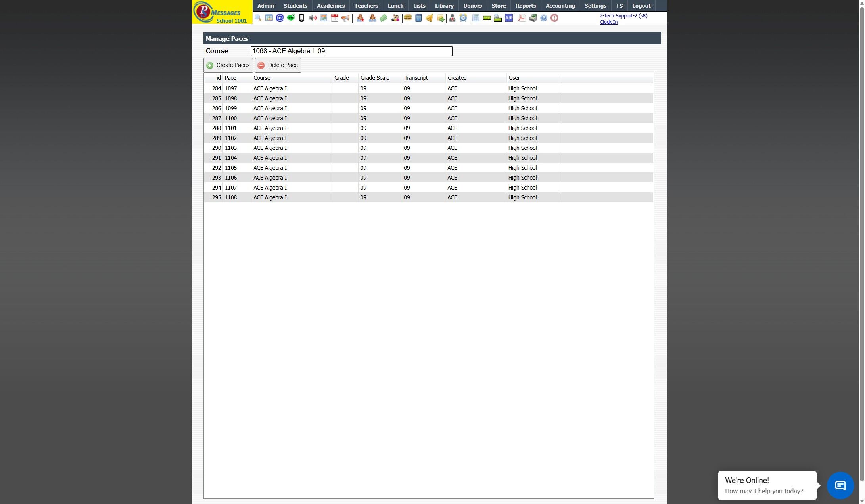The height and width of the screenshot is (504, 865).
Task: Click the magnifying glass search icon
Action: pos(258,18)
